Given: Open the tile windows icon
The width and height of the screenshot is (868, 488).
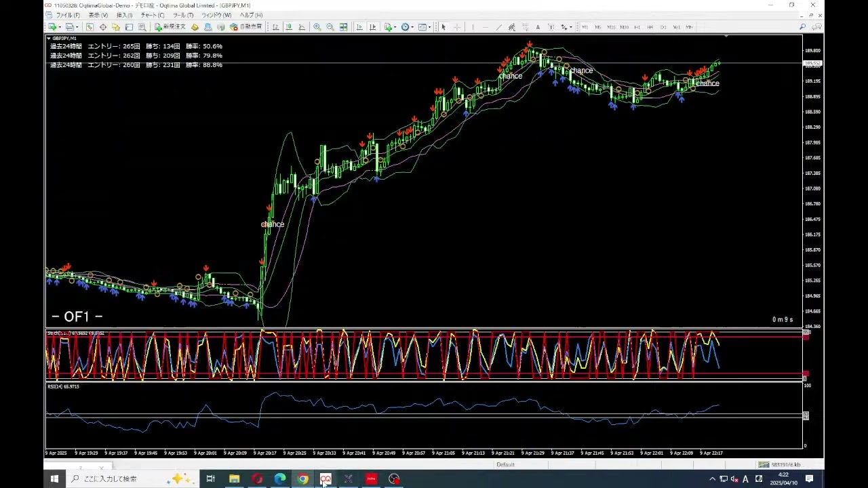Looking at the screenshot, I should point(344,27).
